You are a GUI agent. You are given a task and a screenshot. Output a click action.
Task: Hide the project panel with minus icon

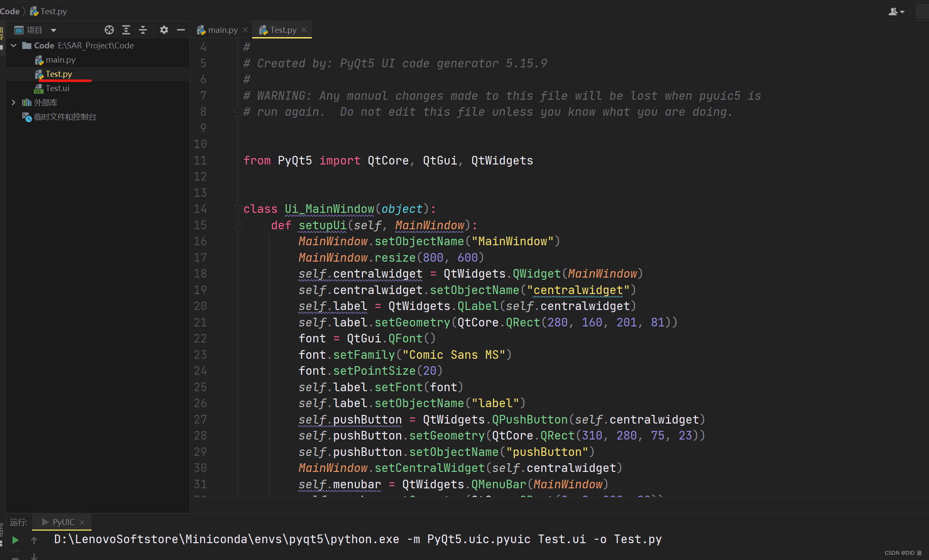coord(181,30)
